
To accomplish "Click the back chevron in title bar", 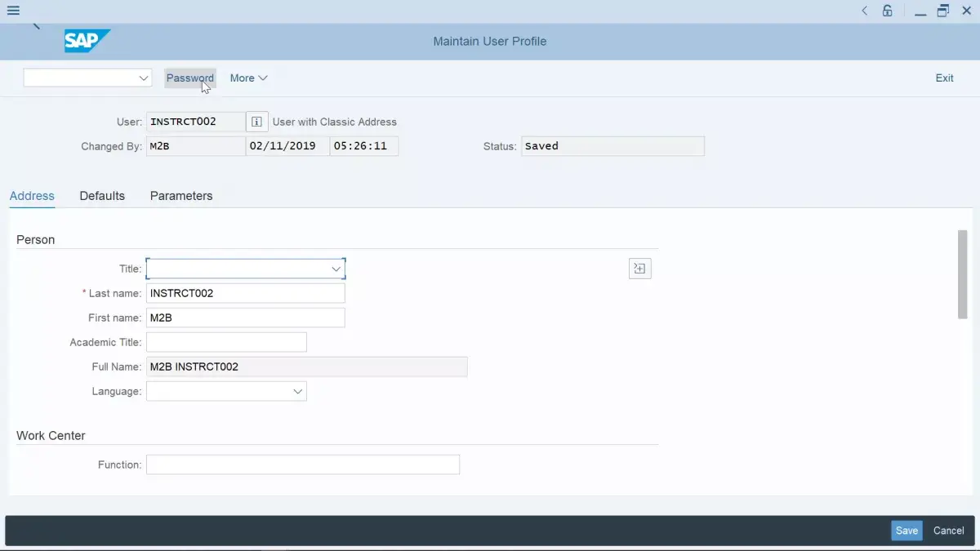I will [x=865, y=11].
